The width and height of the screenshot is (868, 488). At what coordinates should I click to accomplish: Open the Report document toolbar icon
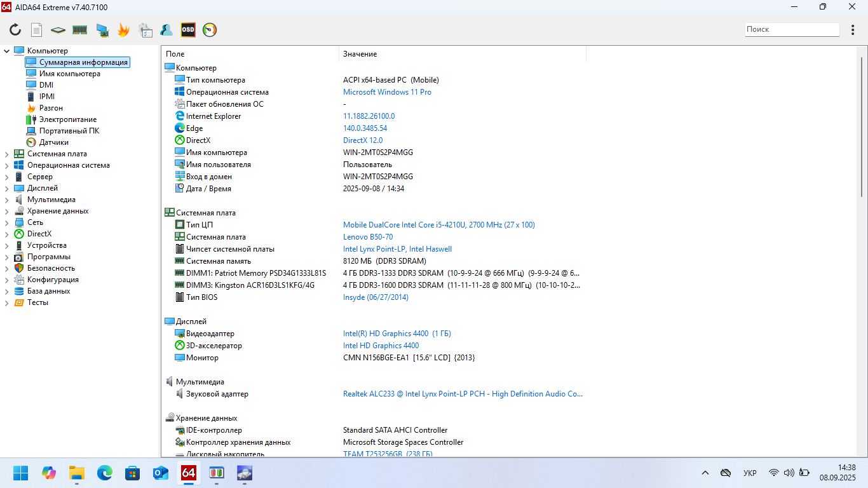(x=37, y=29)
